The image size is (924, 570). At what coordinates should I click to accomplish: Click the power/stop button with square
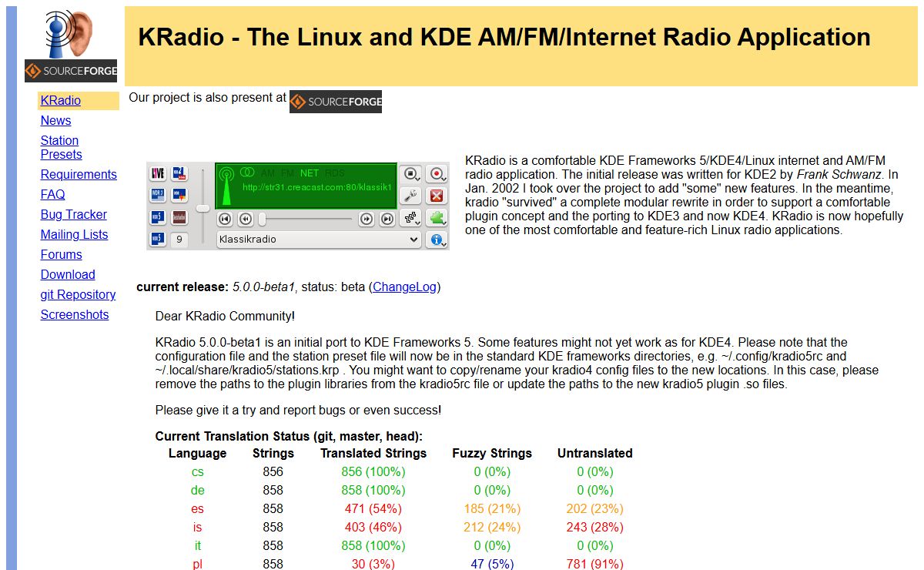pos(411,173)
